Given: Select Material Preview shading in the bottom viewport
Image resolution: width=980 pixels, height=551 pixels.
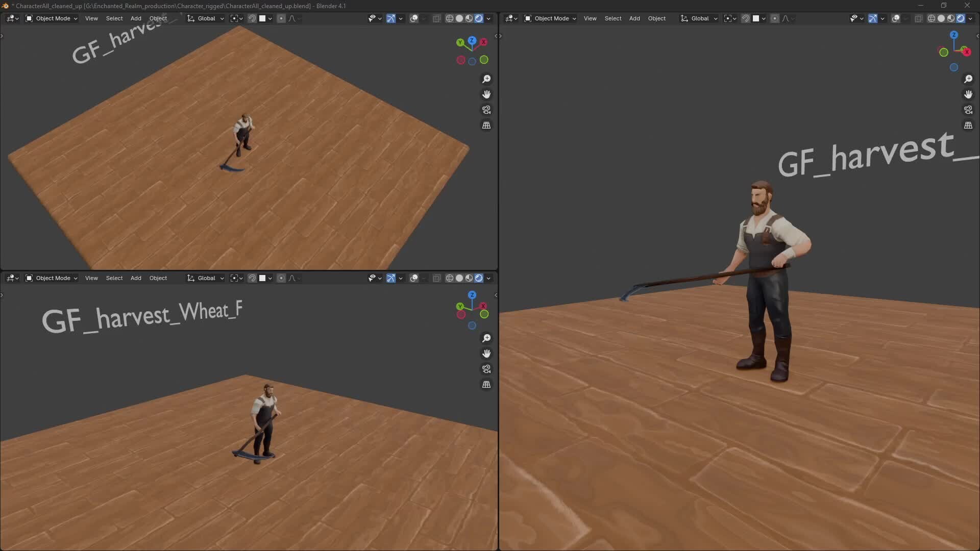Looking at the screenshot, I should click(469, 278).
